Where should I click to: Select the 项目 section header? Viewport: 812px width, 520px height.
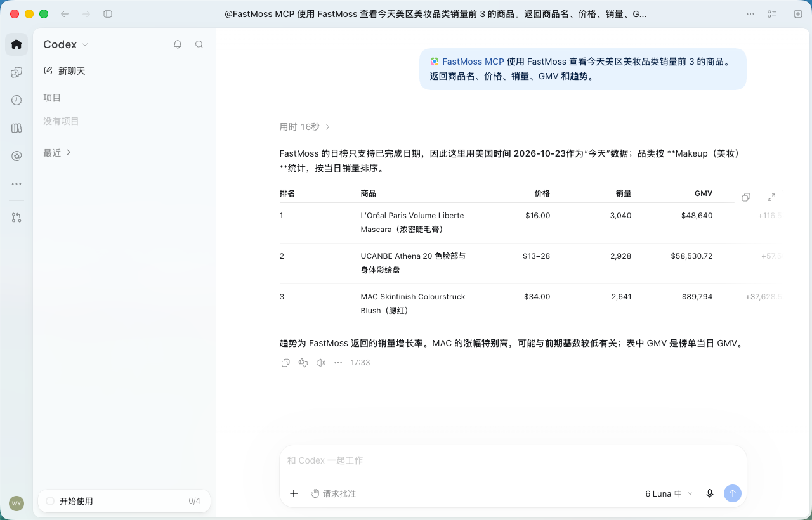tap(52, 98)
